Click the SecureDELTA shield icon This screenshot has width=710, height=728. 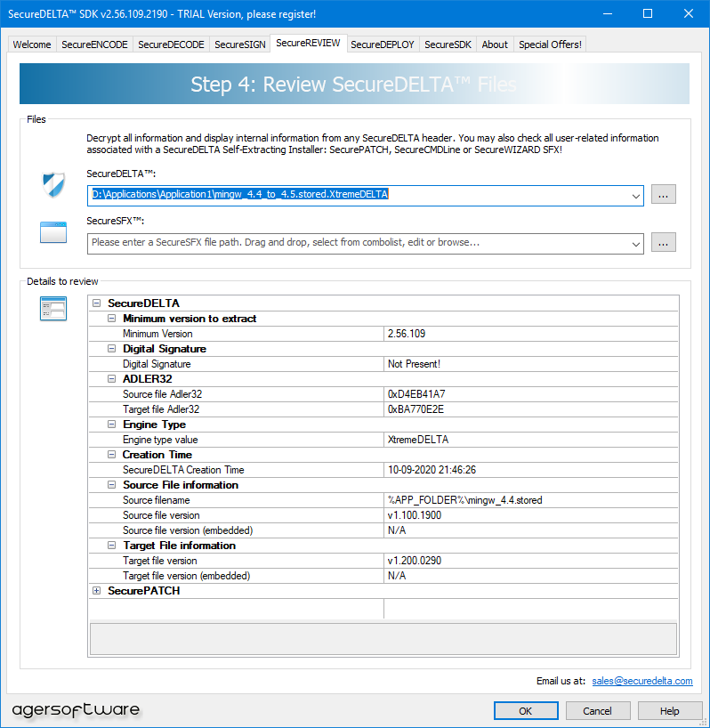[53, 185]
